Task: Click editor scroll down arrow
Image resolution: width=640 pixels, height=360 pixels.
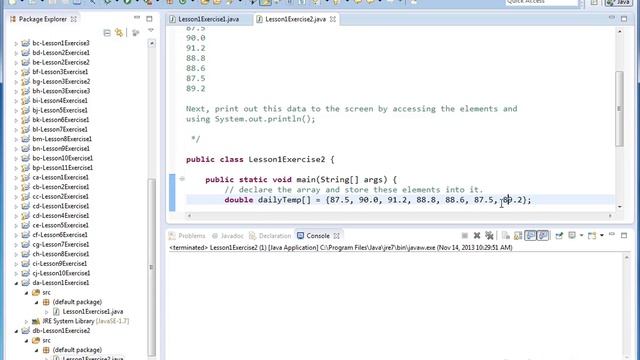Action: pos(620,207)
